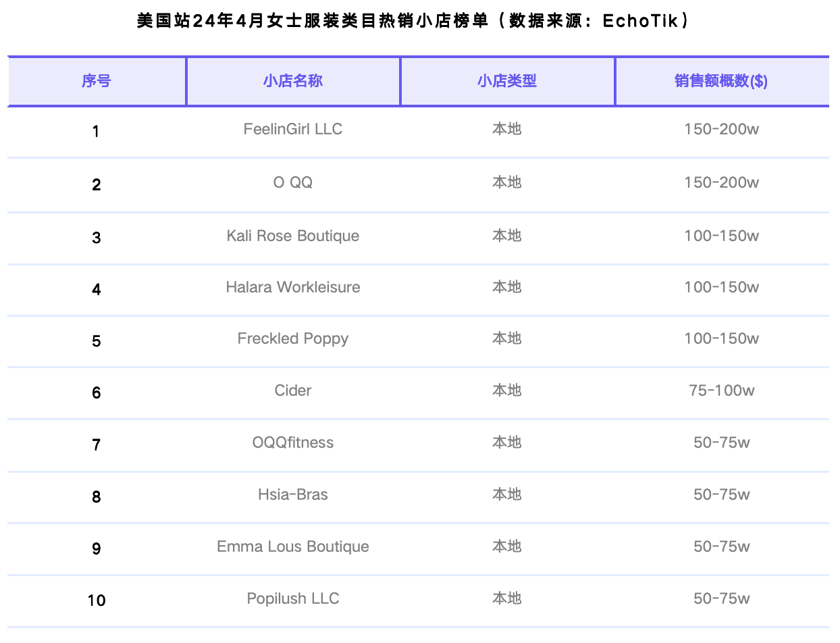Click the table title mentioning EchoTik
Viewport: 840px width, 643px height.
pos(413,22)
